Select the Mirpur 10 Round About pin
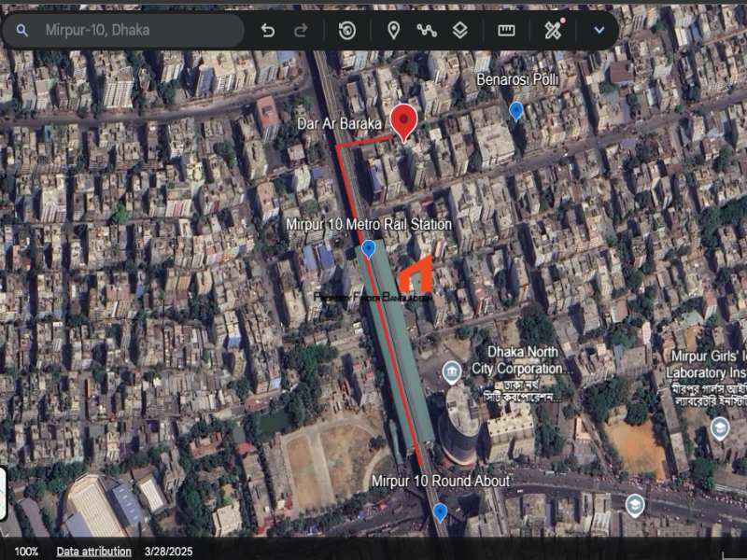 (x=440, y=512)
